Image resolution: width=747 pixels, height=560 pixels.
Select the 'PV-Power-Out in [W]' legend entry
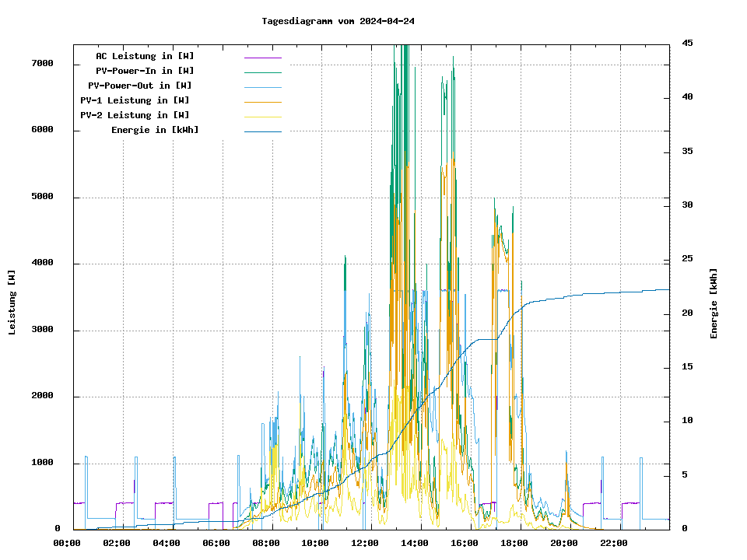(140, 86)
